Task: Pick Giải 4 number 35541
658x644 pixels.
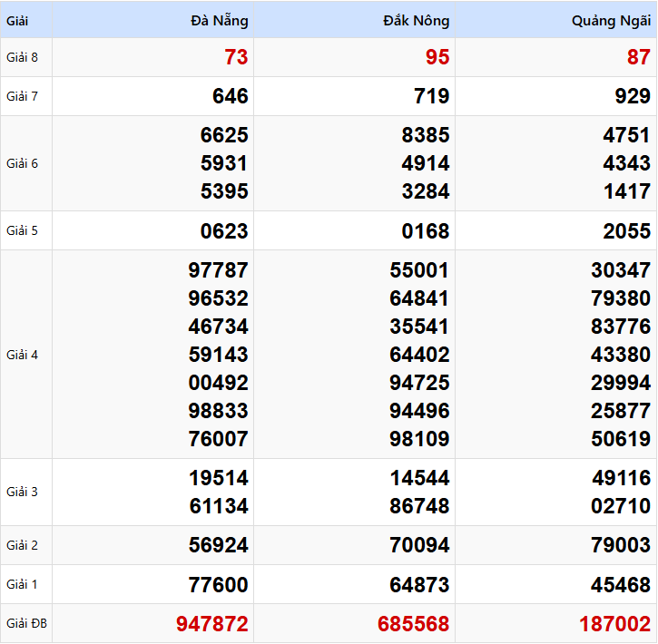Action: [x=419, y=327]
